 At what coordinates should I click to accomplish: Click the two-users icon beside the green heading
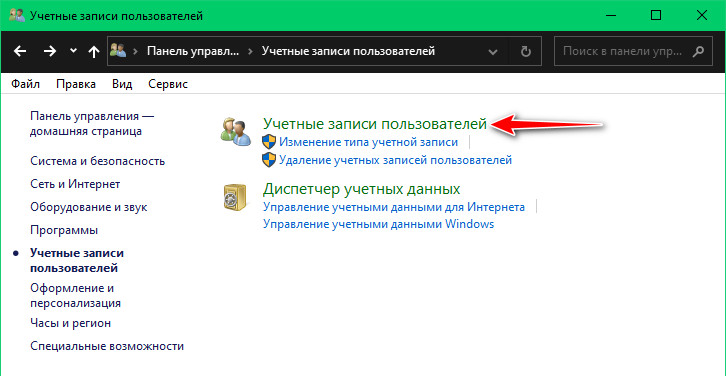[x=237, y=131]
